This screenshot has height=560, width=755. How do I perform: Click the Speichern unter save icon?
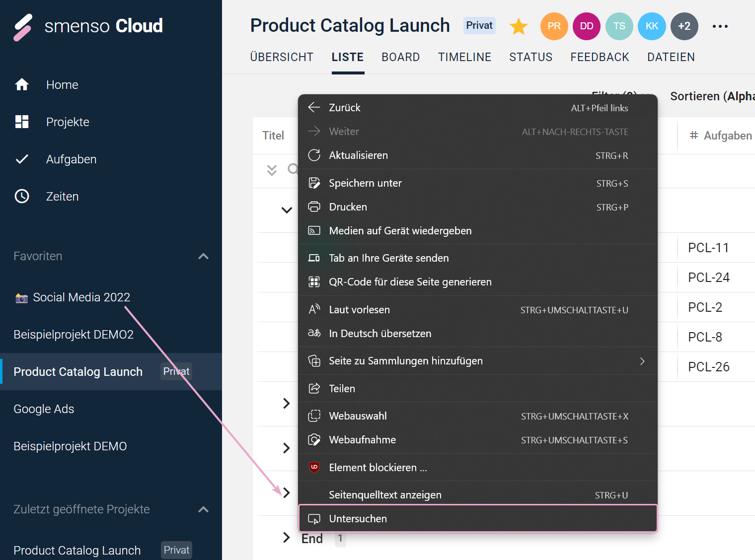click(x=314, y=183)
